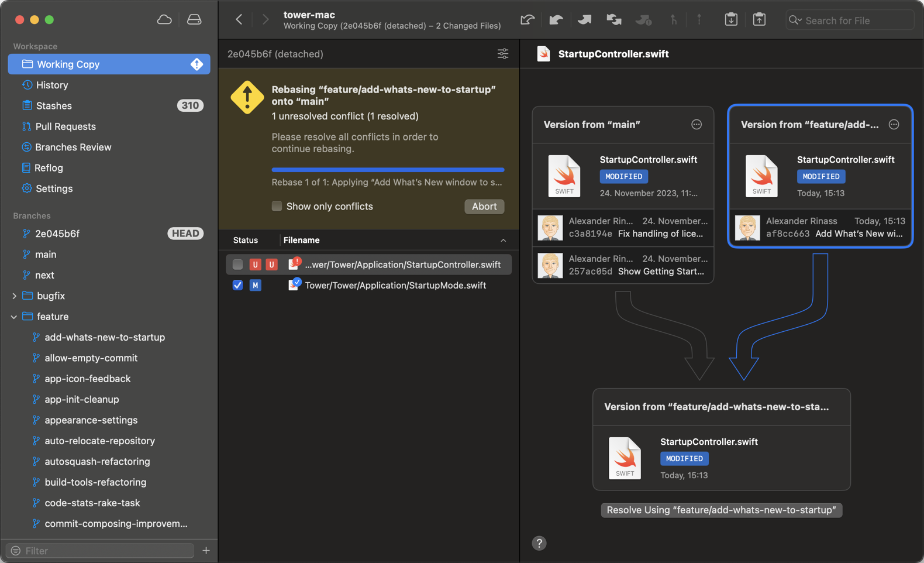The height and width of the screenshot is (563, 924).
Task: Select Stashes in the Workspace sidebar
Action: pos(54,106)
